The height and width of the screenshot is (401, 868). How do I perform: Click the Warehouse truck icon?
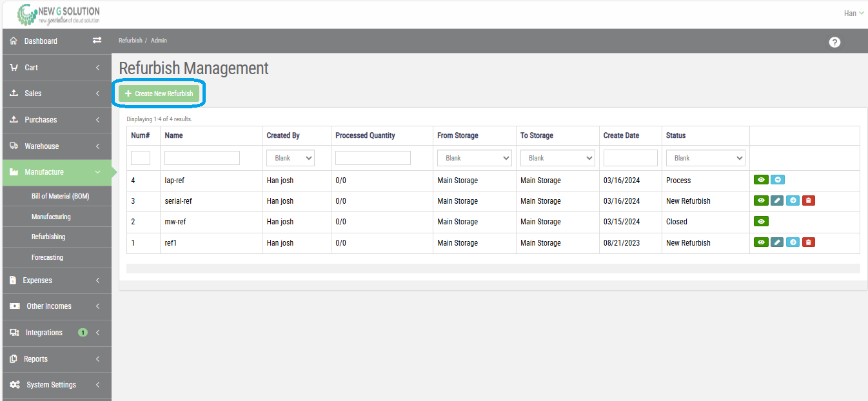pyautogui.click(x=14, y=146)
